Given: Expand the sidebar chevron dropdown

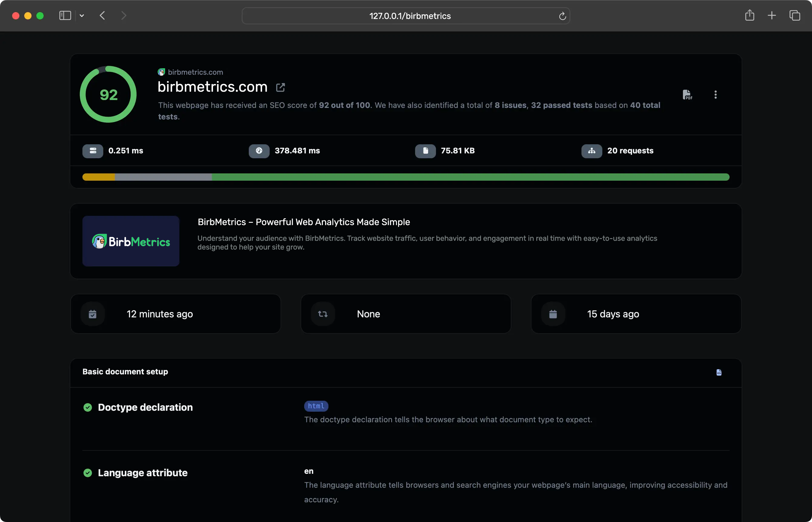Looking at the screenshot, I should click(82, 15).
